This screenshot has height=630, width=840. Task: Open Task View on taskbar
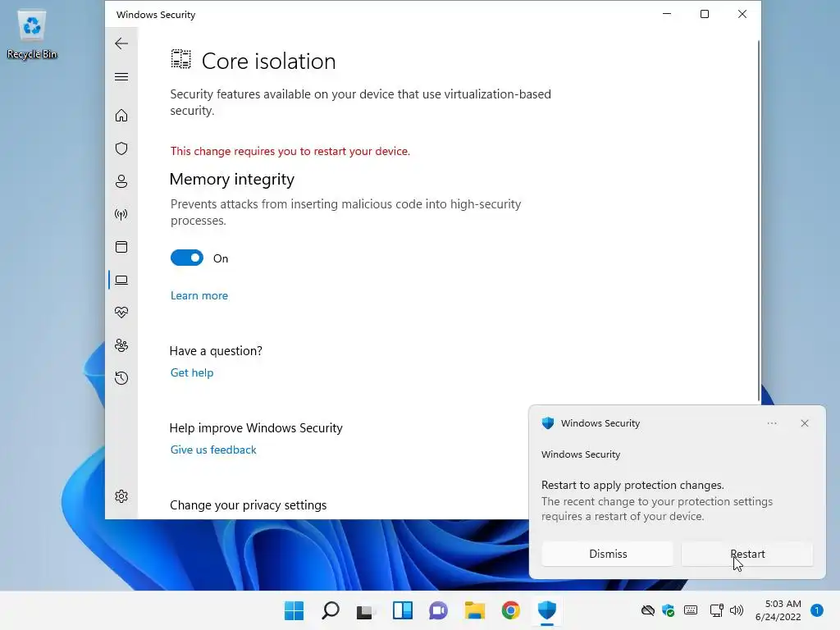coord(367,610)
